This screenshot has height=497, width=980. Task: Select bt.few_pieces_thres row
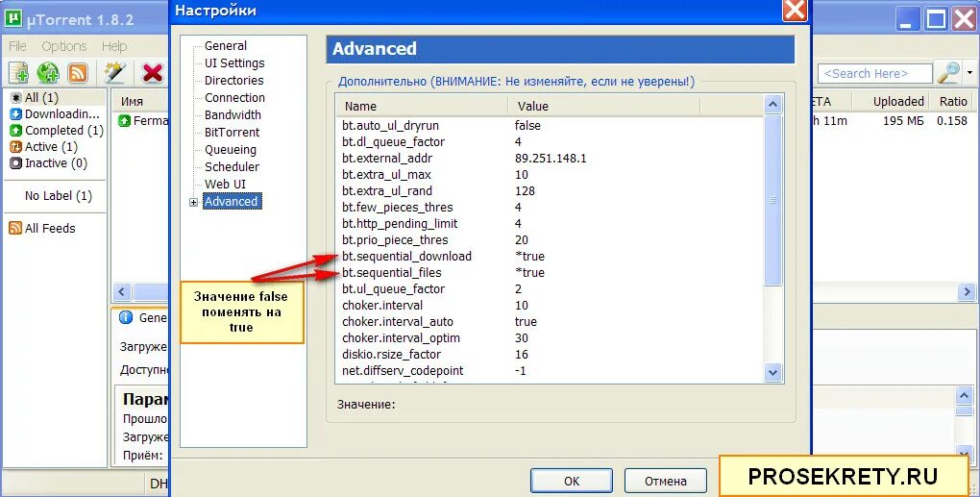(550, 207)
